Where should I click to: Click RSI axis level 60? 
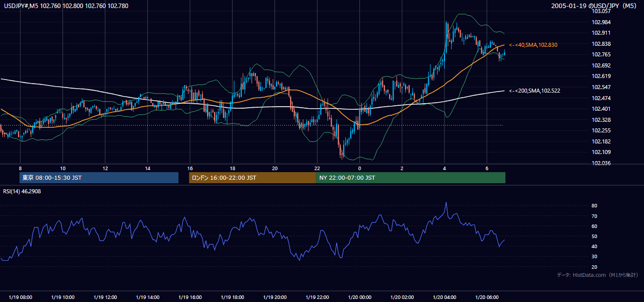(595, 226)
